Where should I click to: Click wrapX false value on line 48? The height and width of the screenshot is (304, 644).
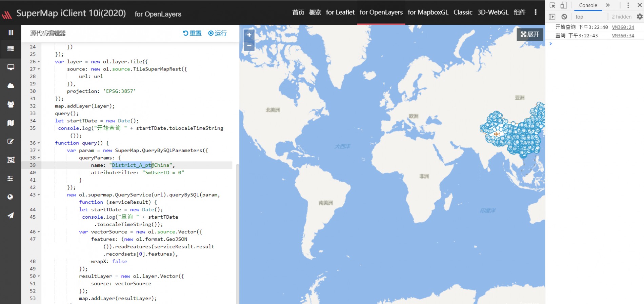click(120, 261)
